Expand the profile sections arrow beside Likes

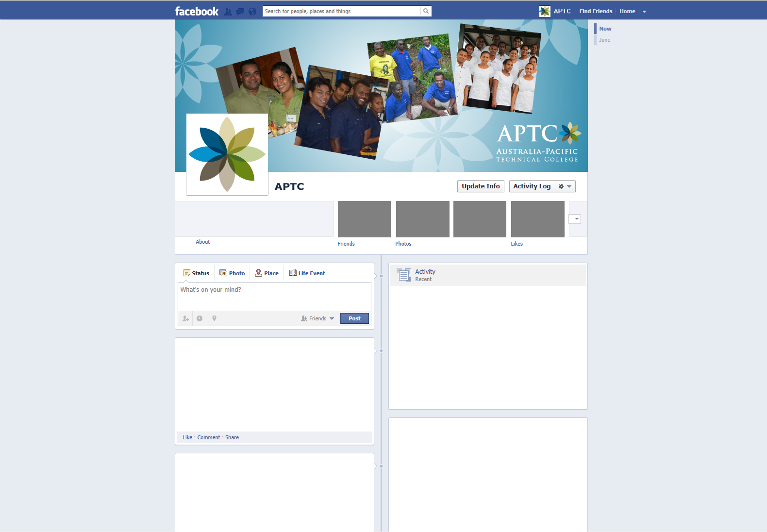(575, 219)
